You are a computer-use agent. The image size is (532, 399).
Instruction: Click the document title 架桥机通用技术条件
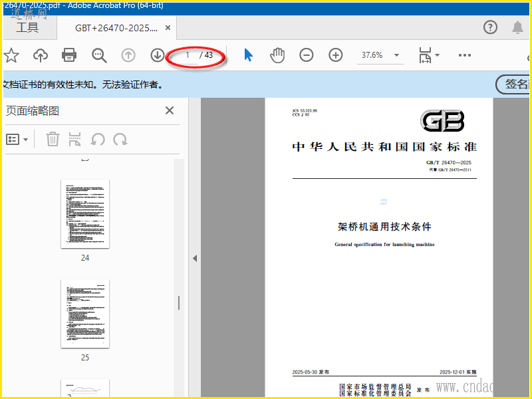384,227
